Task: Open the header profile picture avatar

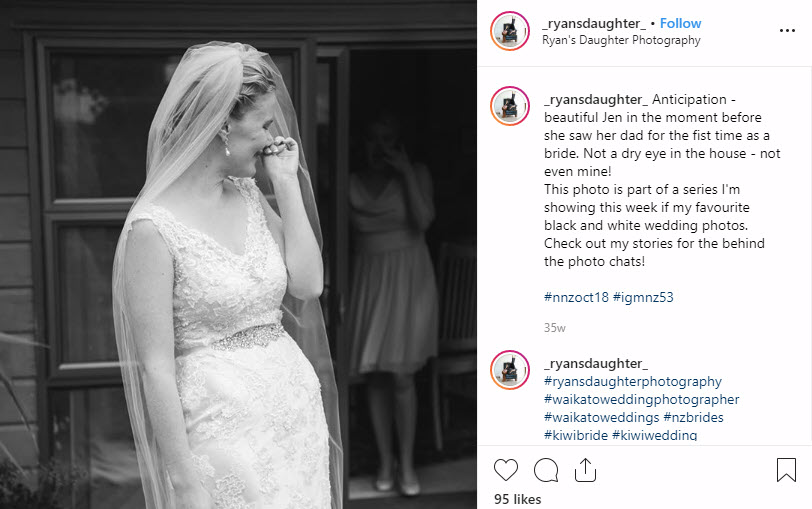Action: coord(510,31)
